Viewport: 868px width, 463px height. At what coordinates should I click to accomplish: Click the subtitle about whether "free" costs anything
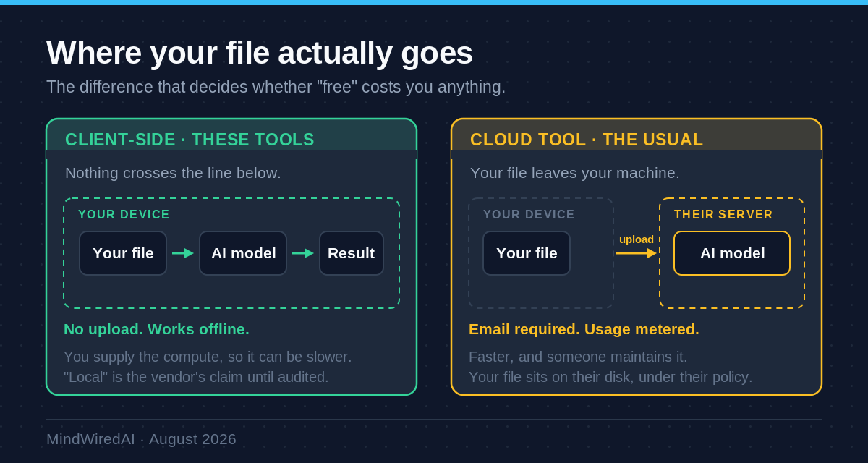point(276,87)
